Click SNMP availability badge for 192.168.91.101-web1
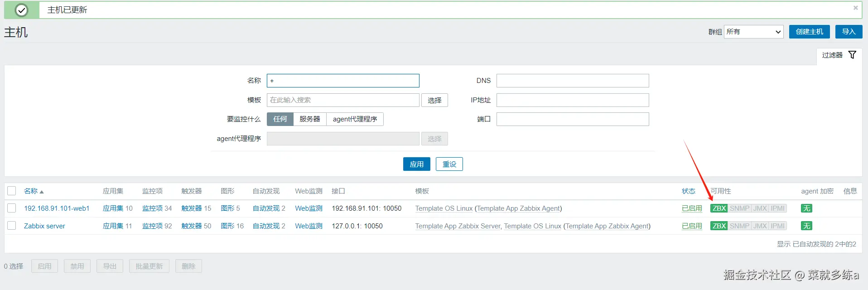This screenshot has height=290, width=868. coord(739,208)
